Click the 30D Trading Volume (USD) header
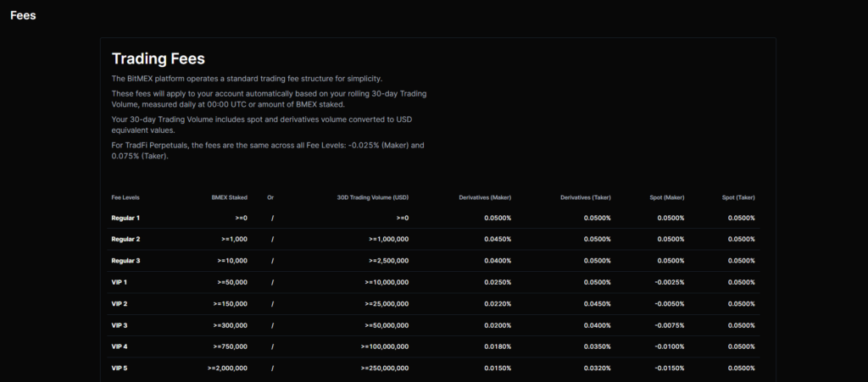This screenshot has height=382, width=868. (373, 197)
